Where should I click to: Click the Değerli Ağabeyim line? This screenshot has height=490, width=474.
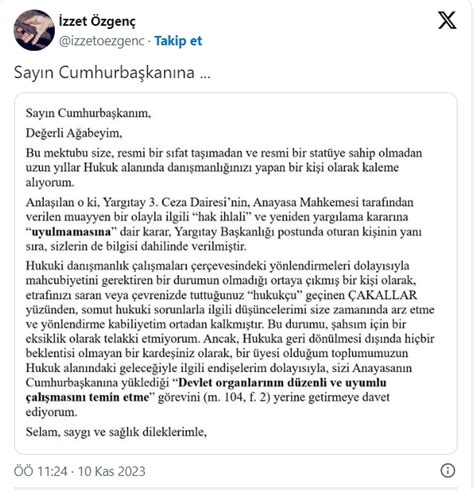coord(74,133)
